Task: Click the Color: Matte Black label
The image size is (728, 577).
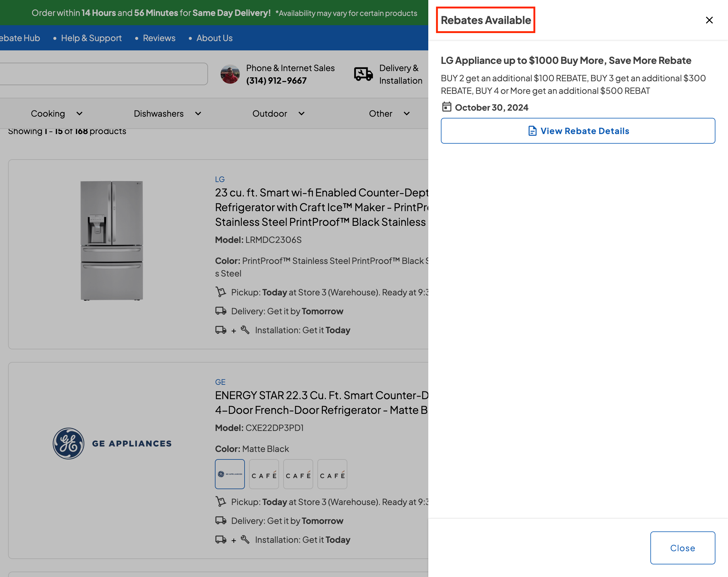Action: click(x=252, y=449)
